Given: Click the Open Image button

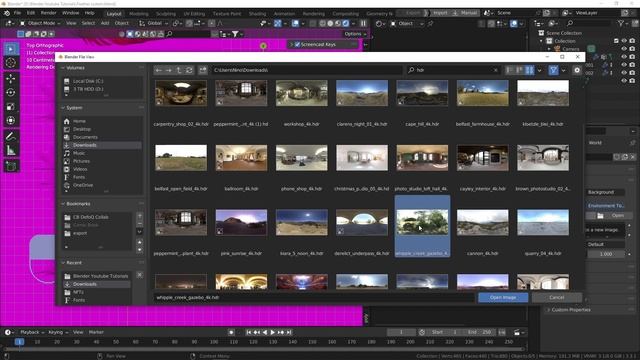Looking at the screenshot, I should 503,298.
